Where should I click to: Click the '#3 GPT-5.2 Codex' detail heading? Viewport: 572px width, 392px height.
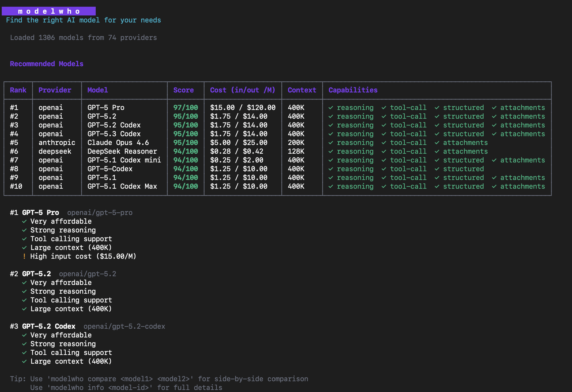[43, 326]
